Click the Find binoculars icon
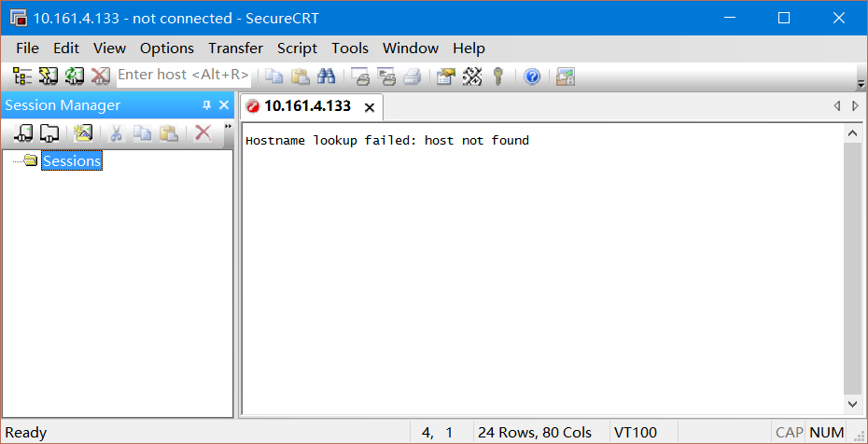 pyautogui.click(x=326, y=76)
